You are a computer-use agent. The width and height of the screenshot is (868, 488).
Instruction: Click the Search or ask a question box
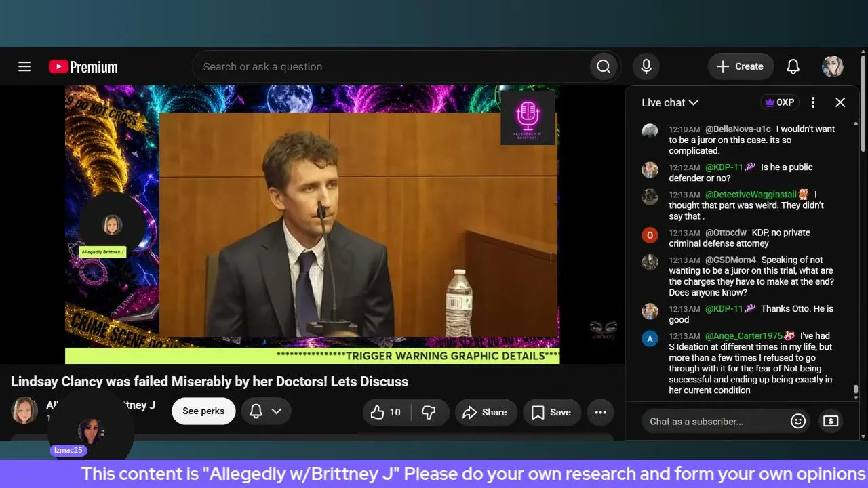coord(391,66)
